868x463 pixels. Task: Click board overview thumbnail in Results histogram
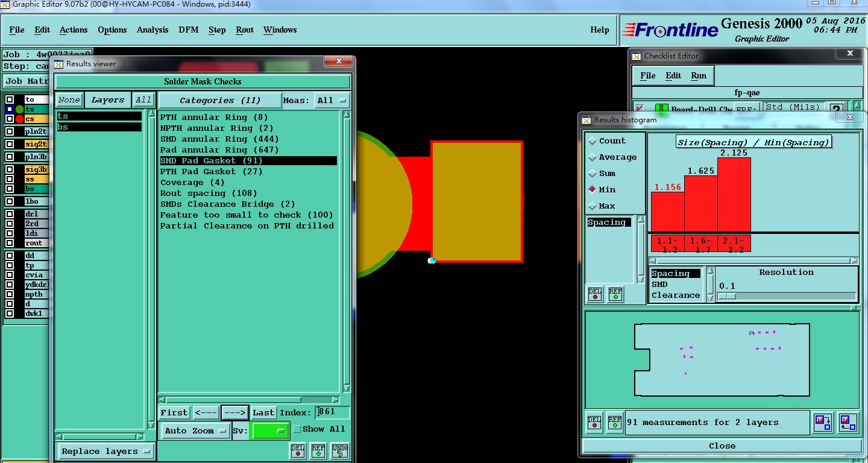click(x=722, y=360)
